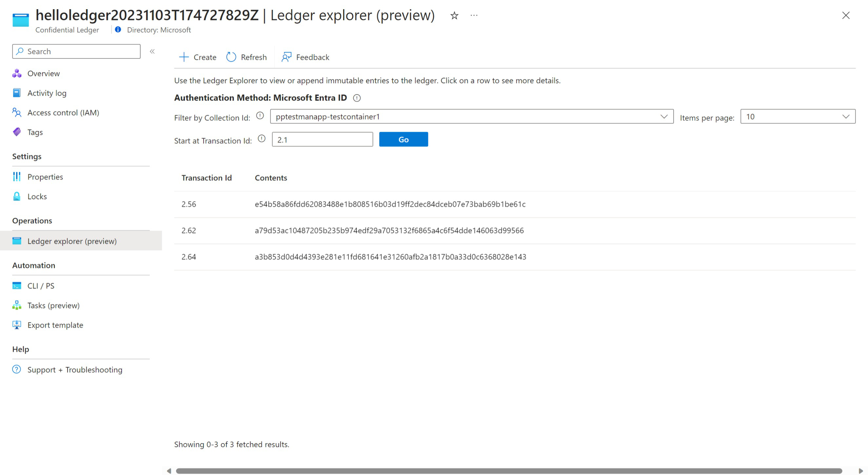Expand the Access control IAM menu item

63,112
